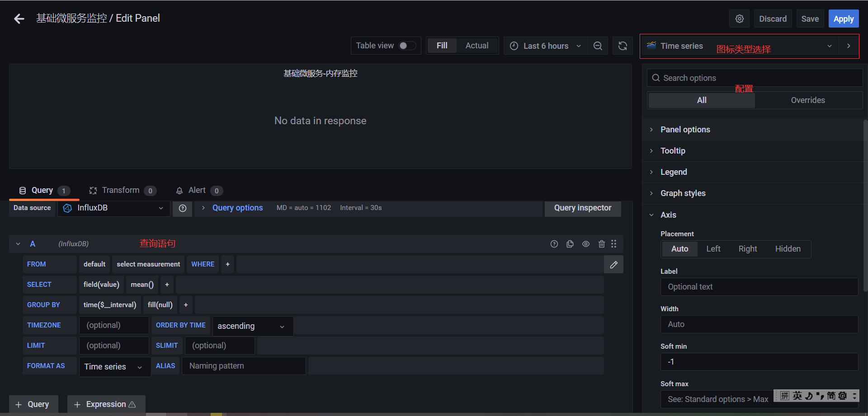
Task: Expand the Tooltip section
Action: [x=753, y=151]
